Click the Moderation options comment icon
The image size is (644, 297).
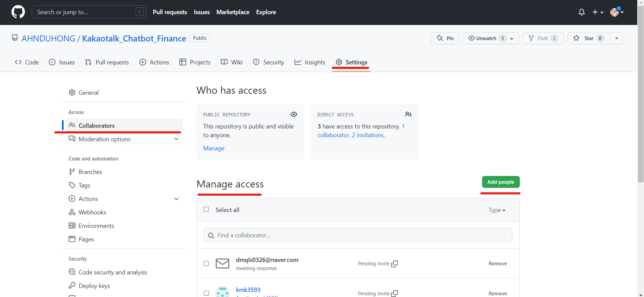72,139
